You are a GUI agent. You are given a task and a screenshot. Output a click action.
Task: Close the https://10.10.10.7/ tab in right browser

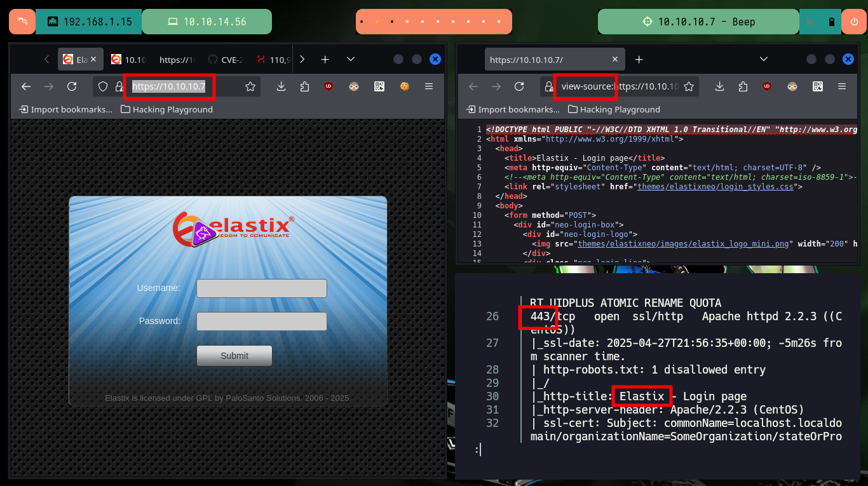614,59
